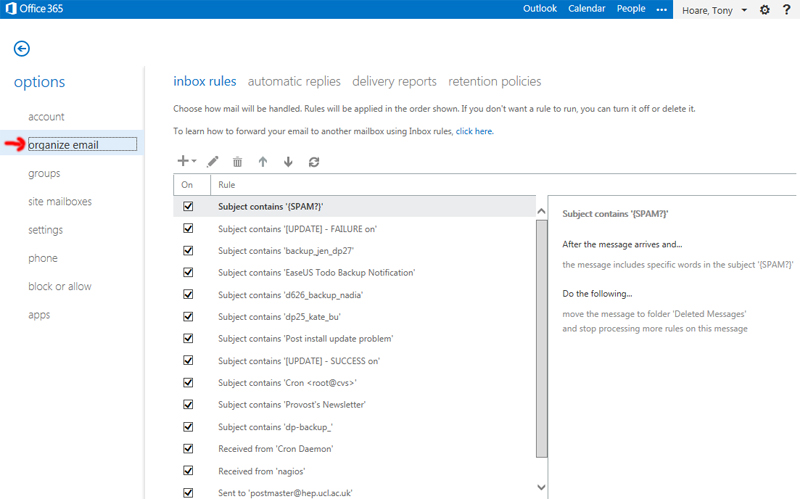This screenshot has height=499, width=800.
Task: Click the options heading link
Action: (39, 82)
